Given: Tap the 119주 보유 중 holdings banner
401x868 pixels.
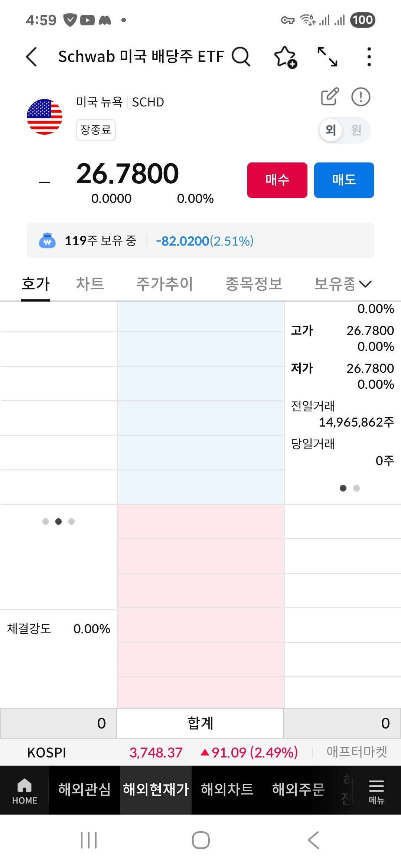Looking at the screenshot, I should coord(200,241).
